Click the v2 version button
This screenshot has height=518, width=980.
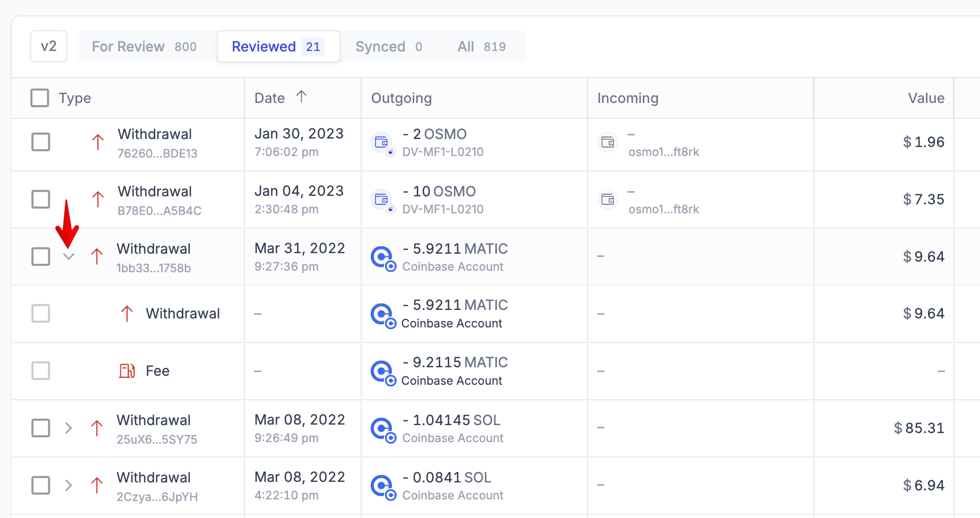(49, 47)
